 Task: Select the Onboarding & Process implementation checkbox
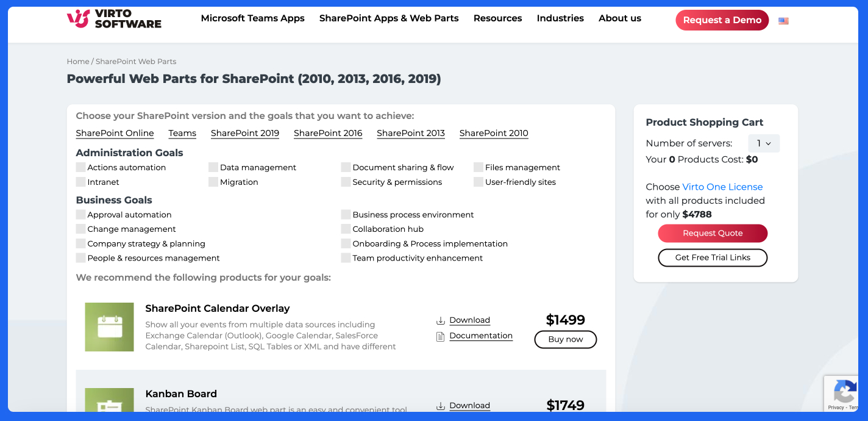[x=346, y=243]
